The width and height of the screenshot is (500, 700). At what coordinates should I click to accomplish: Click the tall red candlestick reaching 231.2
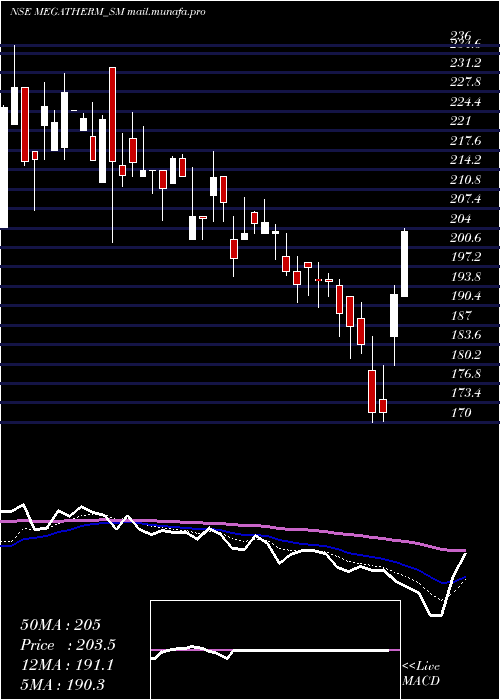point(112,114)
